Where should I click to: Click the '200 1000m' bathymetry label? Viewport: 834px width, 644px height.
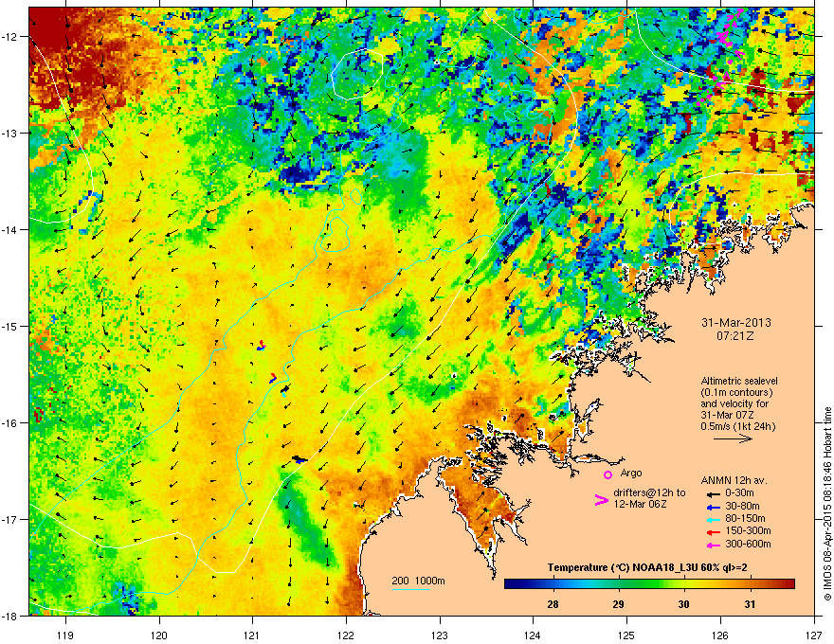(x=418, y=581)
